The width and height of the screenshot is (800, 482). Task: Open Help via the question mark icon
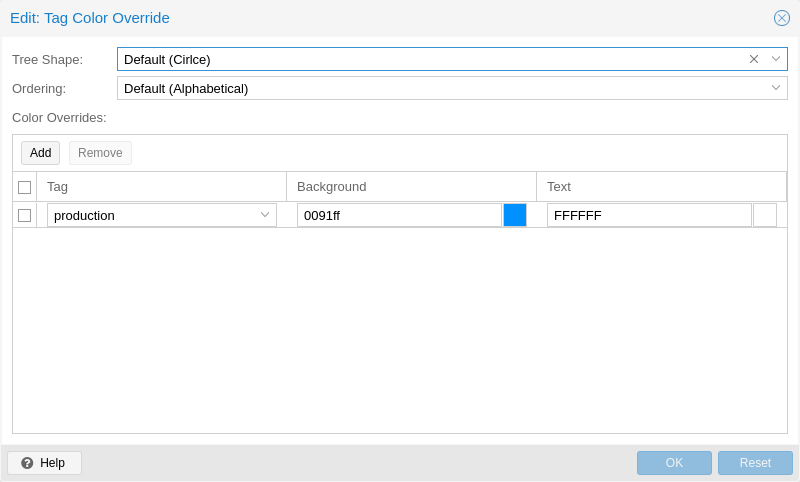coord(28,463)
